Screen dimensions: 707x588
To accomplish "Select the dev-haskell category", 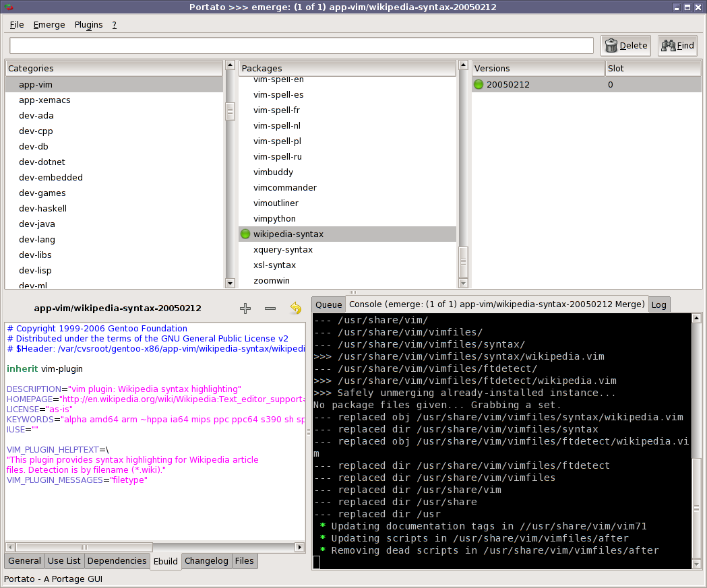I will pyautogui.click(x=114, y=208).
